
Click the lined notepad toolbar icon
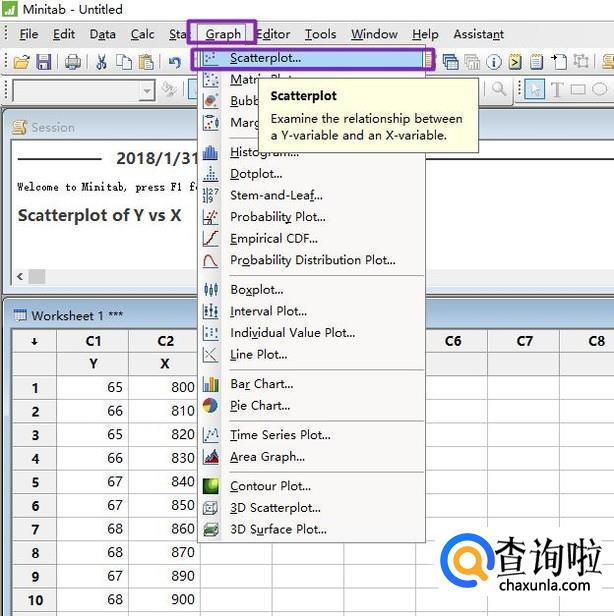click(536, 62)
